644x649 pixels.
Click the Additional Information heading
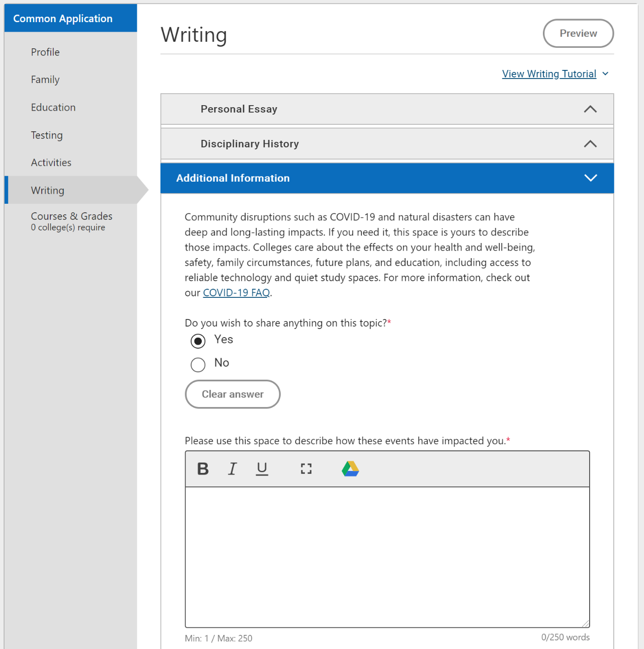pyautogui.click(x=233, y=178)
